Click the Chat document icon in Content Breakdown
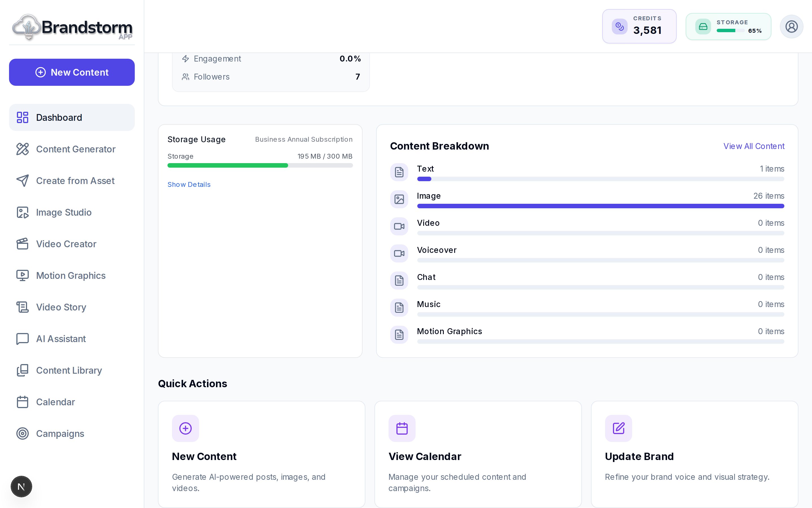This screenshot has width=812, height=508. [399, 281]
